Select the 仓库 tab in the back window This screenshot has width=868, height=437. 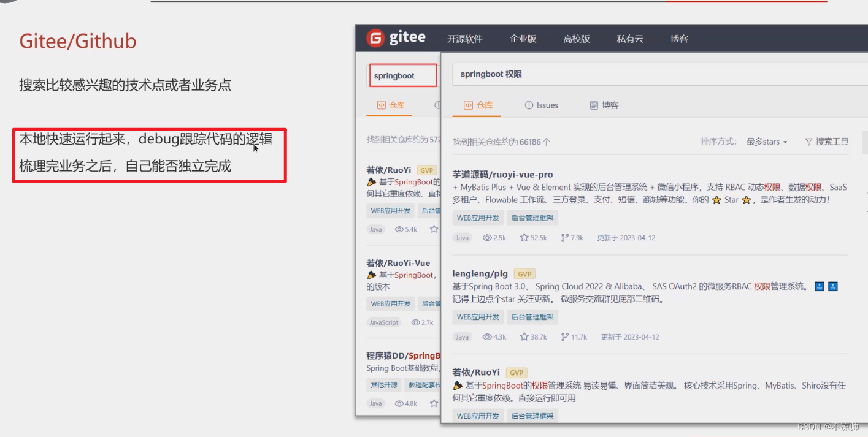pyautogui.click(x=391, y=105)
